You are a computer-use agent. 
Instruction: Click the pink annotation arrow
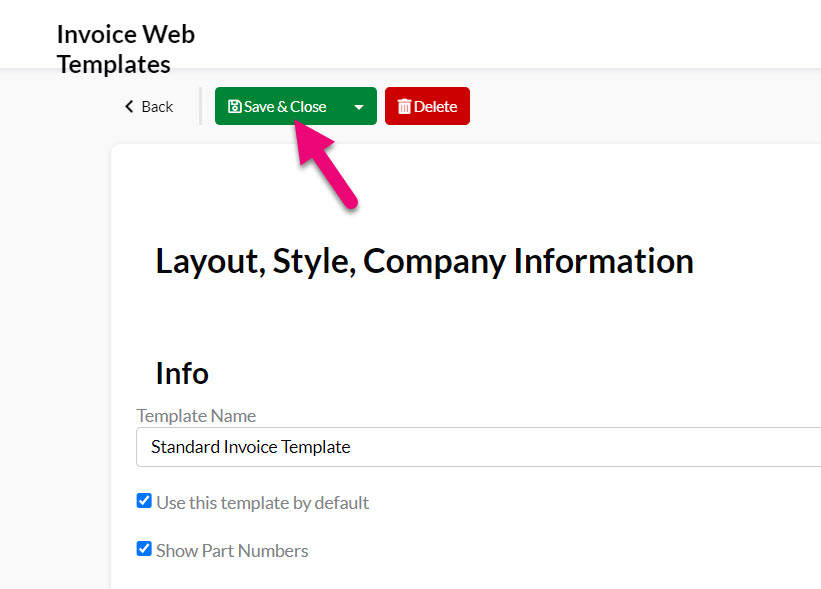pyautogui.click(x=325, y=164)
